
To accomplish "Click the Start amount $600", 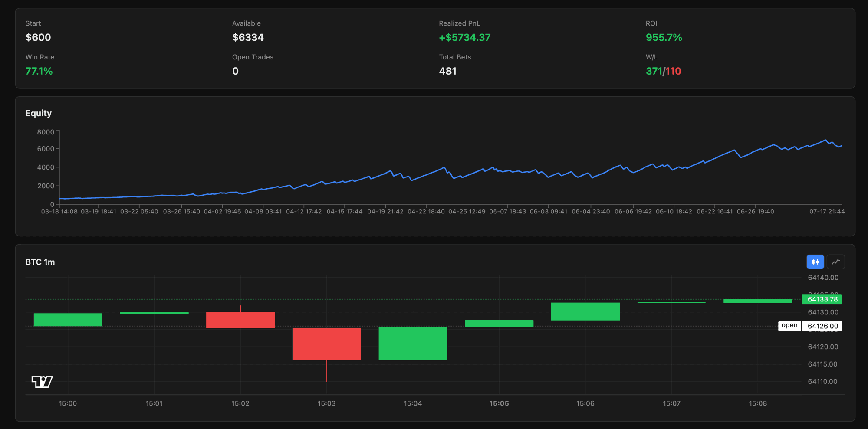I will pos(38,37).
